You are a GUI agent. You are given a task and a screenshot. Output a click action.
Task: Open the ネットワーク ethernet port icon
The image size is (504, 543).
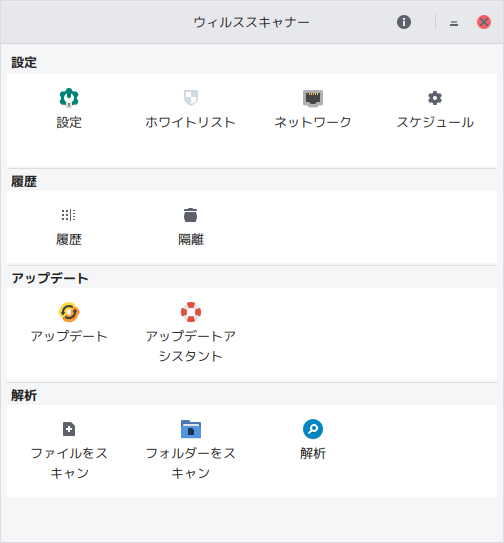pos(313,98)
